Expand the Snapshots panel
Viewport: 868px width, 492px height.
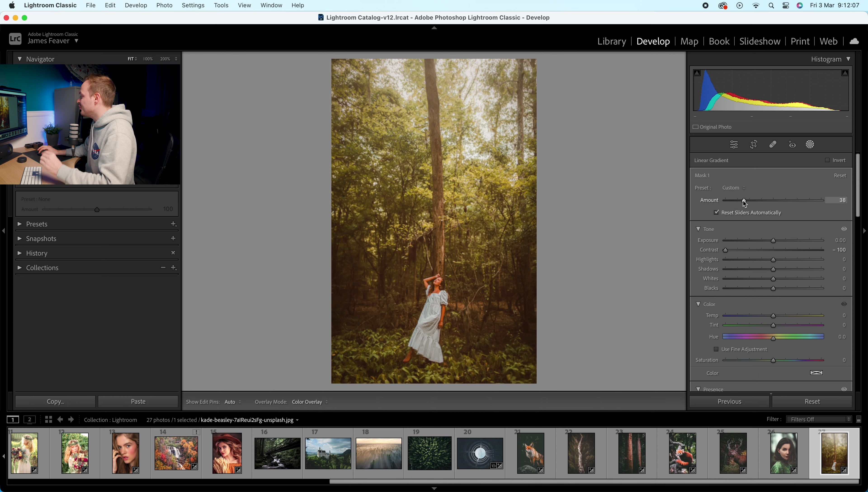point(20,238)
